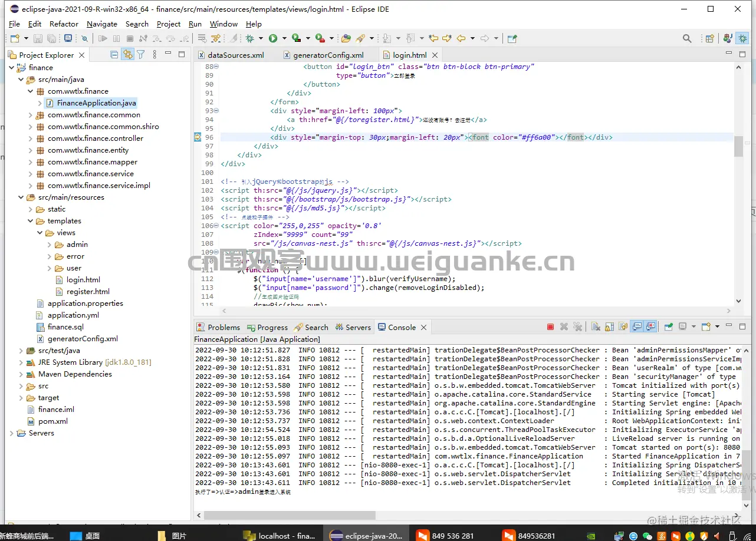Click the New file wizard toolbar icon
The image size is (756, 541).
click(15, 38)
